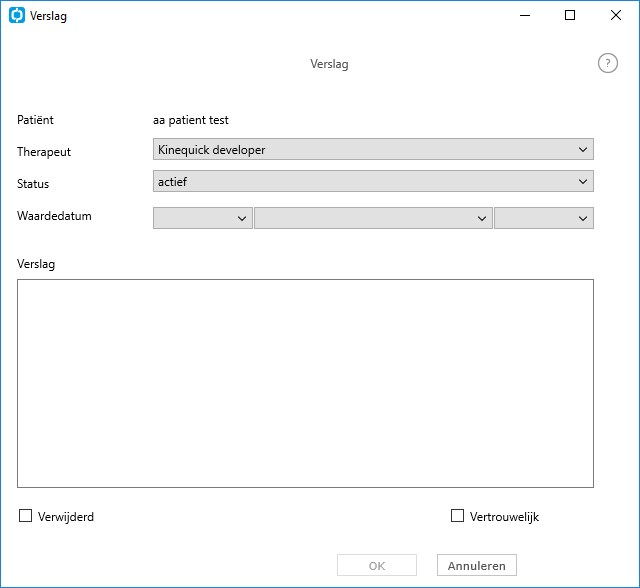Maximize the Verslag window
This screenshot has height=588, width=640.
click(570, 16)
